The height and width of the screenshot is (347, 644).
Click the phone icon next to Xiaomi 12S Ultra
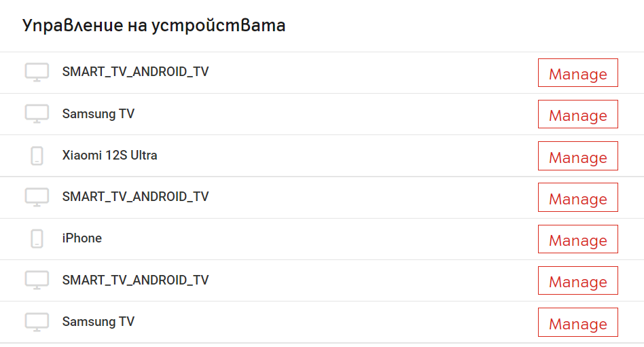tap(37, 156)
